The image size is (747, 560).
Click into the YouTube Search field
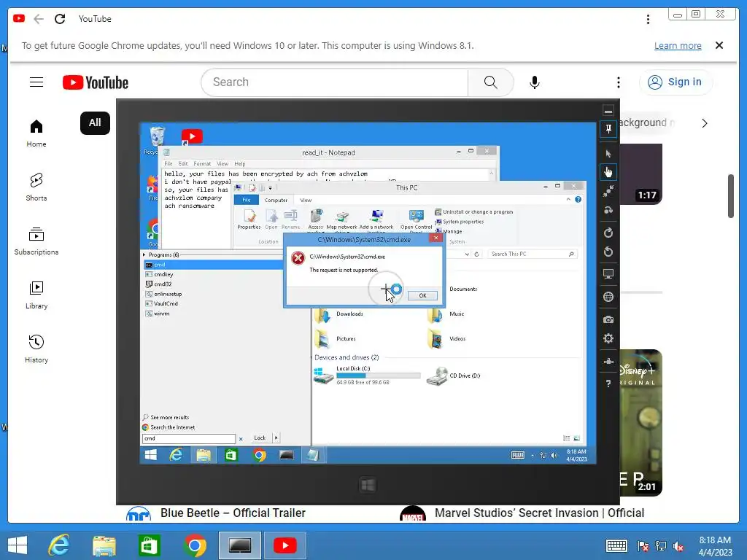335,82
